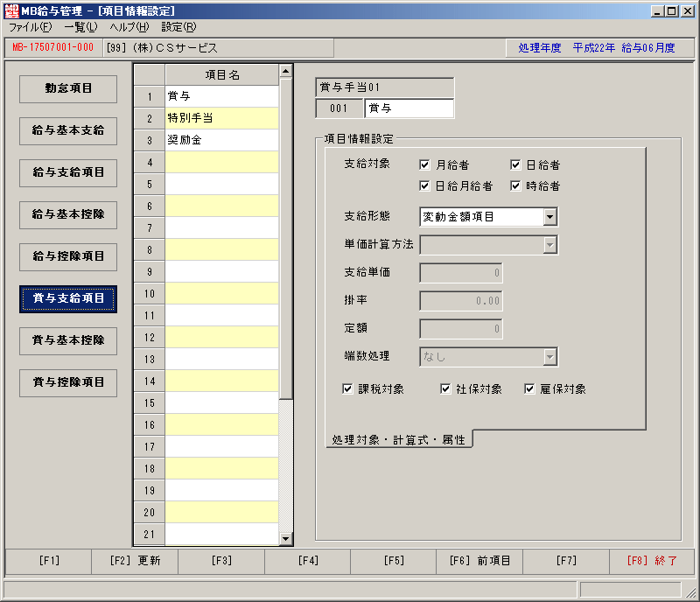Click row number 10 header
700x602 pixels.
pyautogui.click(x=150, y=293)
